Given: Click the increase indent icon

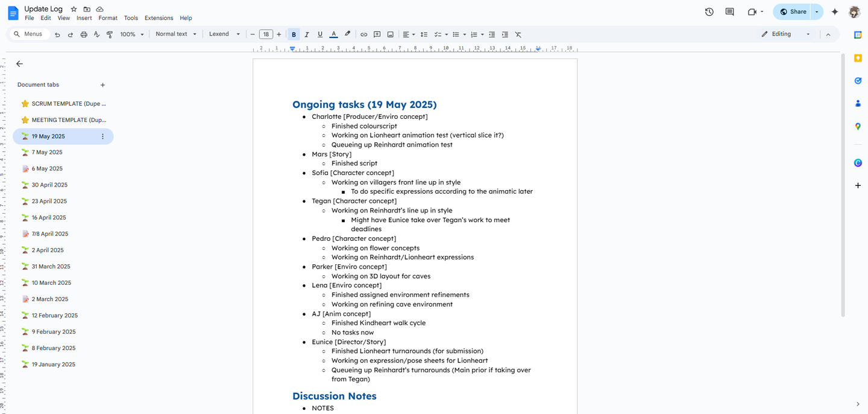Looking at the screenshot, I should pos(505,34).
